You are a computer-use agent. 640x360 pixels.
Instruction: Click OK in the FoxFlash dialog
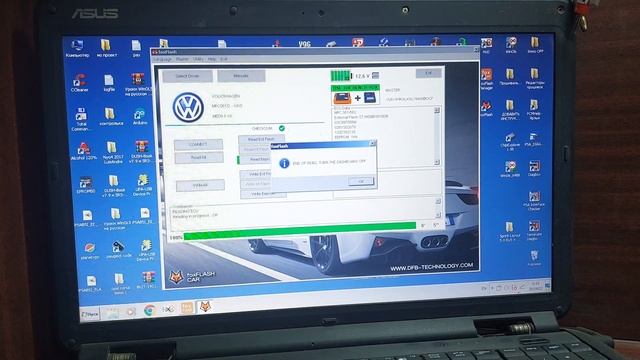pos(361,181)
